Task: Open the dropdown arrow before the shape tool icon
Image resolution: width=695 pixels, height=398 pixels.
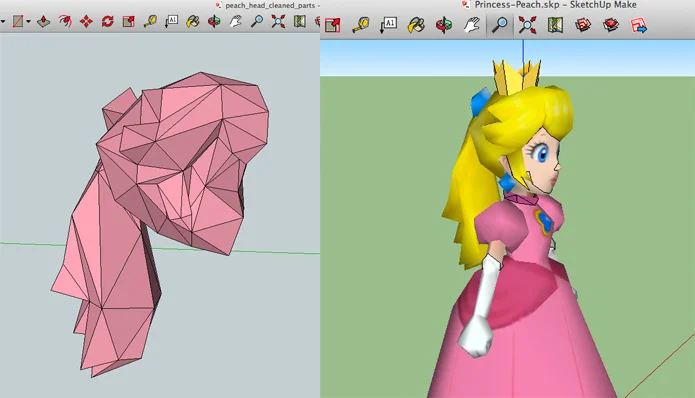Action: click(2, 21)
